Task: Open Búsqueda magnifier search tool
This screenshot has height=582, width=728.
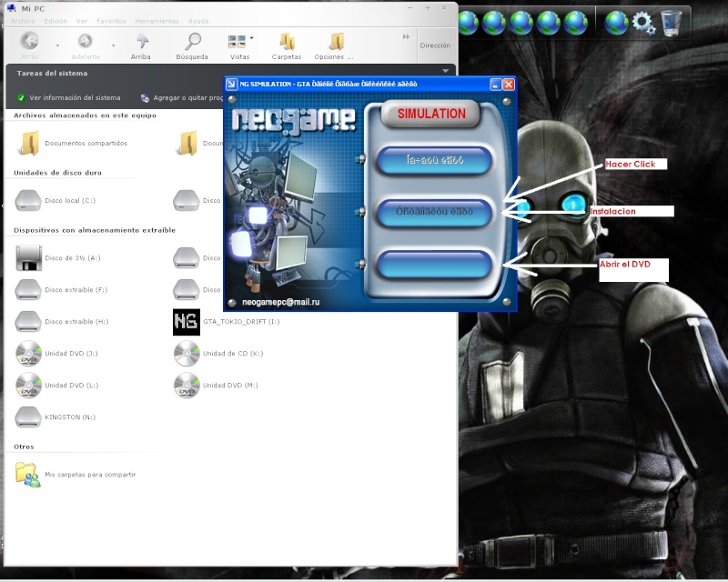Action: (x=192, y=45)
